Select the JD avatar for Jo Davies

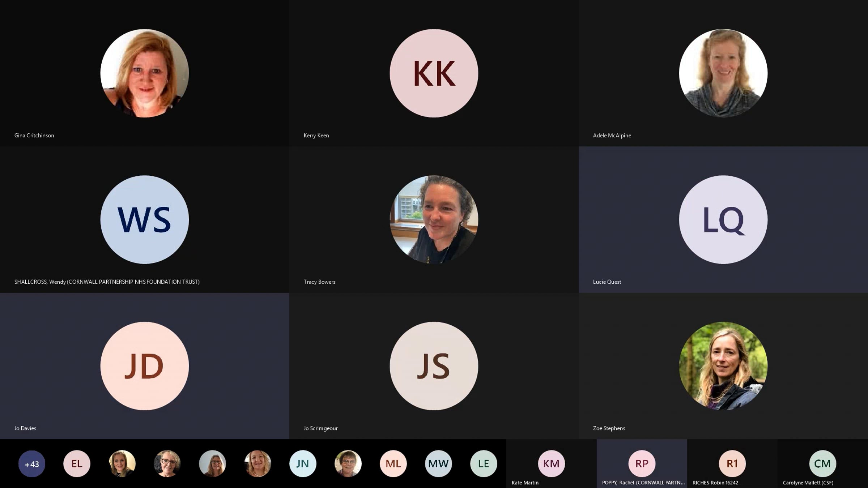(144, 366)
